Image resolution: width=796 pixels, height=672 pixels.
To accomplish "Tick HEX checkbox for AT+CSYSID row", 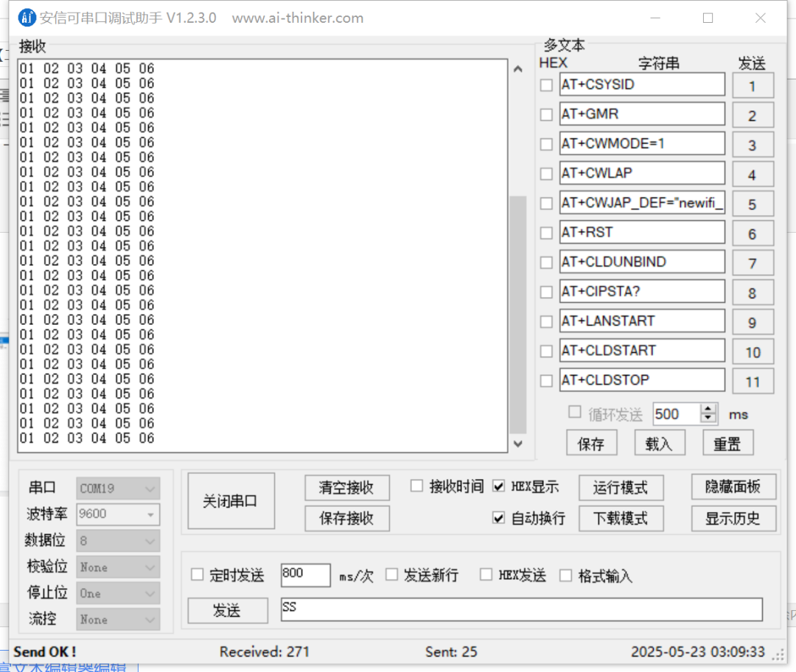I will pyautogui.click(x=546, y=85).
